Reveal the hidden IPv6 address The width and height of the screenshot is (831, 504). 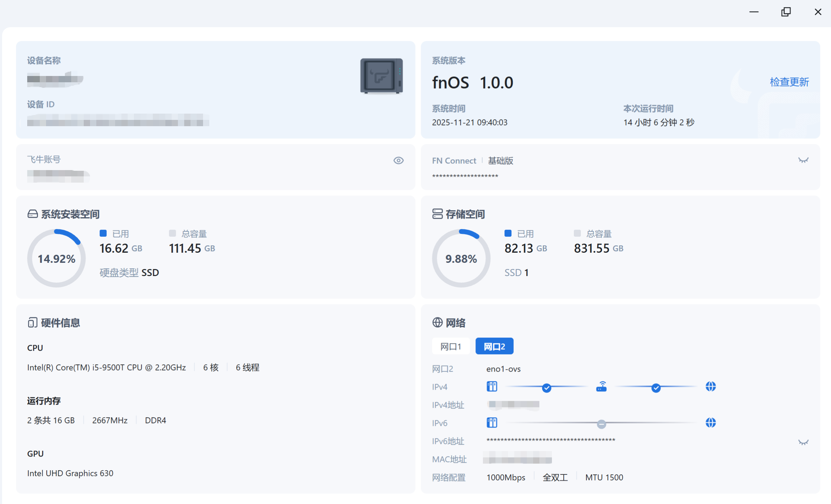point(803,442)
